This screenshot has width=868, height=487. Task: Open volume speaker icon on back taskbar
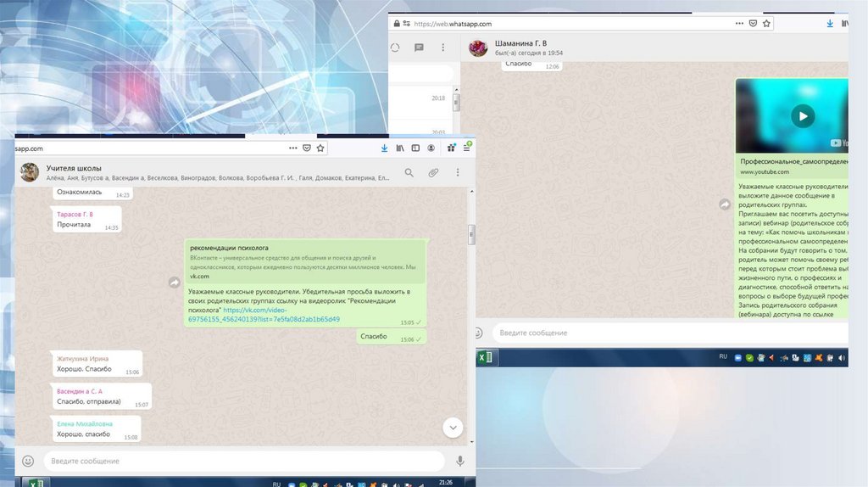(842, 358)
